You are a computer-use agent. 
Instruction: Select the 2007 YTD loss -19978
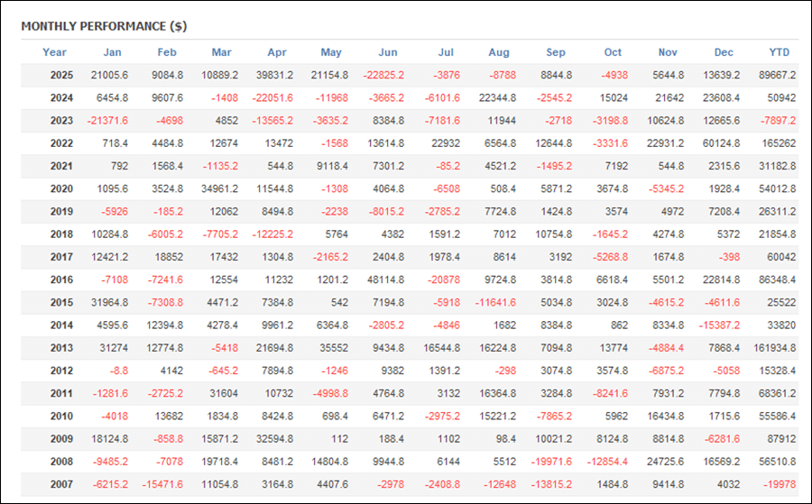(x=780, y=485)
